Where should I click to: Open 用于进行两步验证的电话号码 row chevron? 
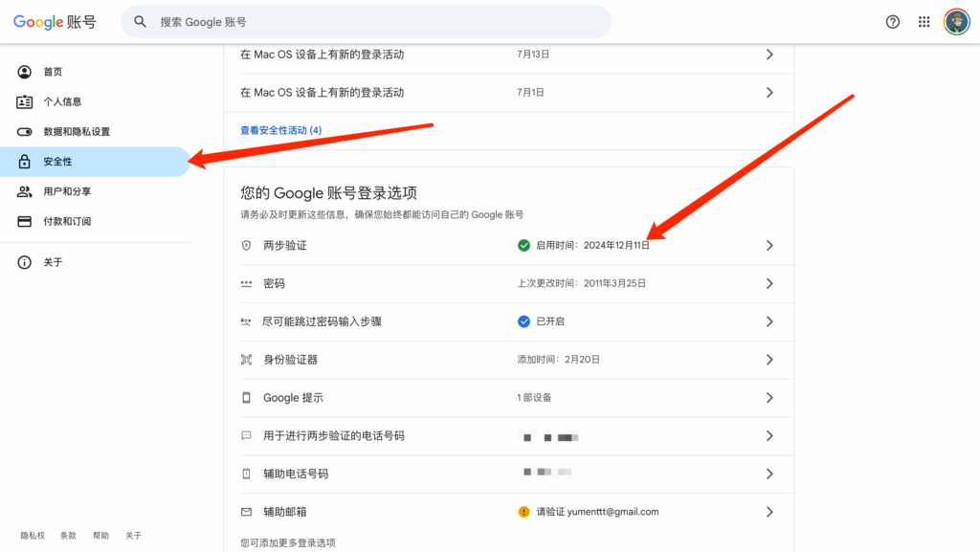pos(769,436)
